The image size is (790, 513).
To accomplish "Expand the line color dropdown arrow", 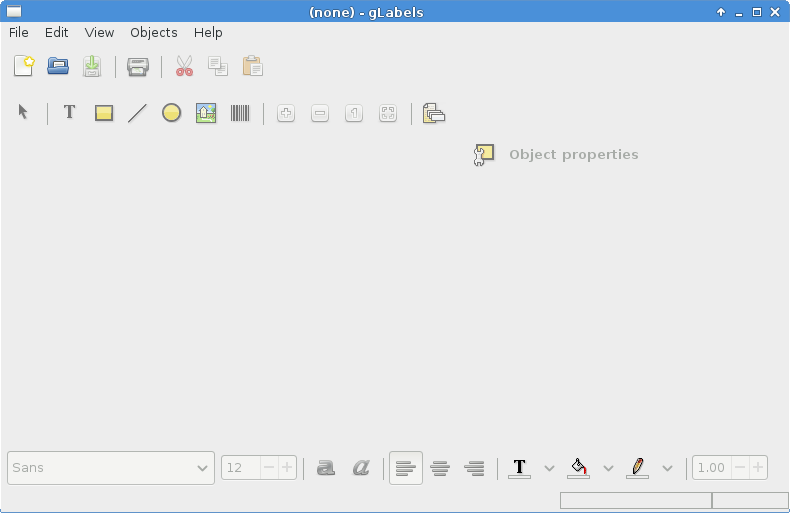I will [667, 468].
